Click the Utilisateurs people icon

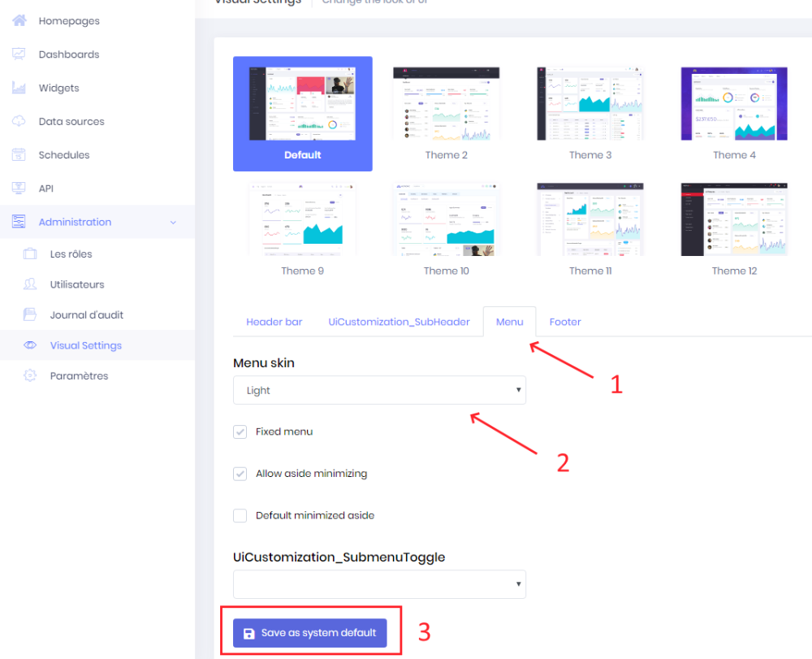click(x=30, y=284)
